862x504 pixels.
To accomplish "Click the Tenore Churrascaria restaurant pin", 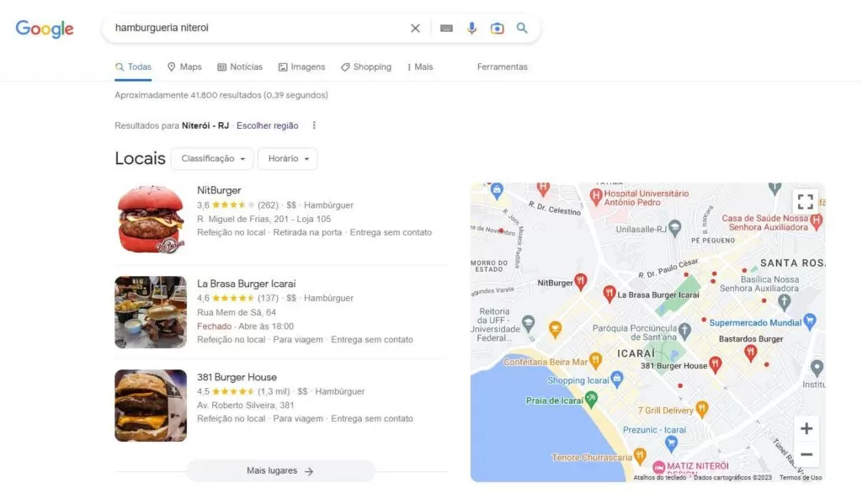I will pos(640,456).
